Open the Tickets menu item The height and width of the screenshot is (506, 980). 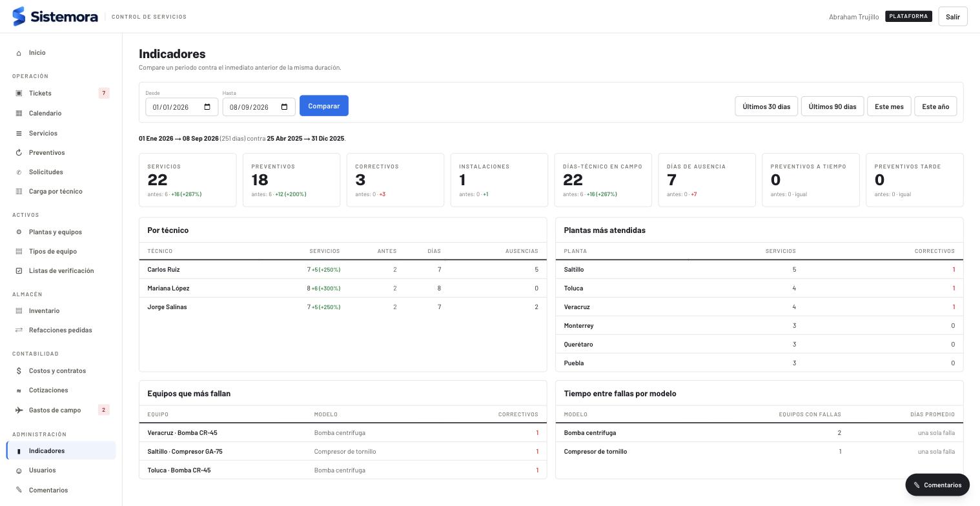pyautogui.click(x=61, y=94)
